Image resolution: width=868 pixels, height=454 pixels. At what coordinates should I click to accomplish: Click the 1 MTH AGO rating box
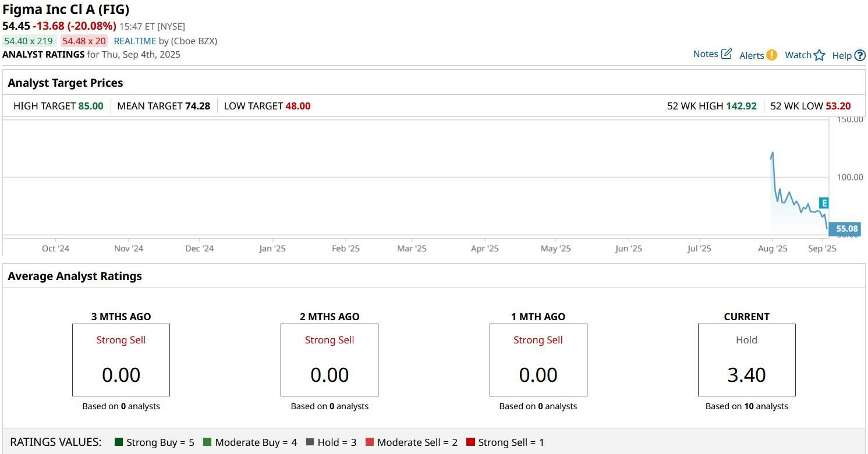point(538,360)
